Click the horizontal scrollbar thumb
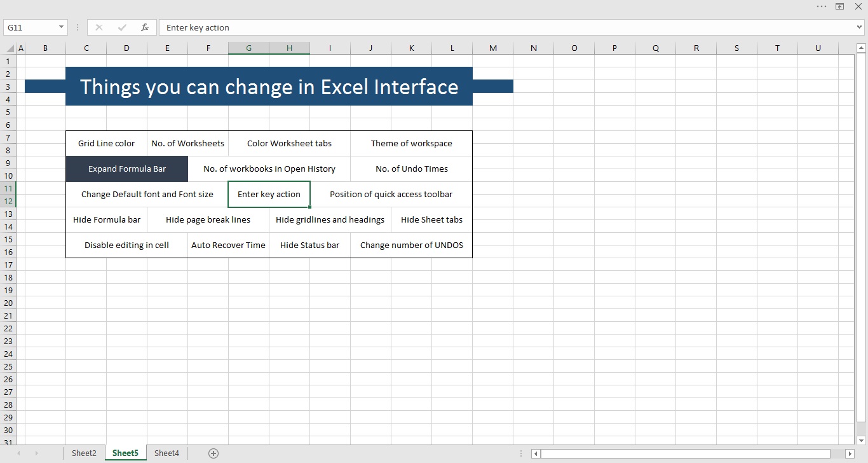This screenshot has width=868, height=463. [x=686, y=453]
